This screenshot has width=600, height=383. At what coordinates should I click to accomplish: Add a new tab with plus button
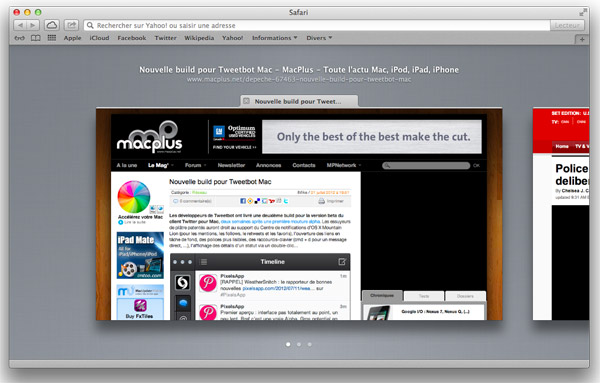point(582,39)
